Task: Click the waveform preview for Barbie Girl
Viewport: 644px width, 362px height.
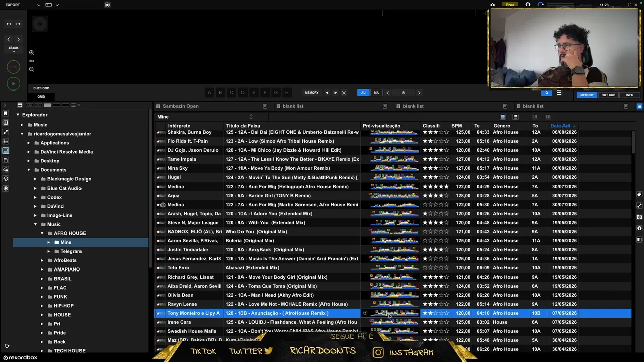Action: coord(394,196)
